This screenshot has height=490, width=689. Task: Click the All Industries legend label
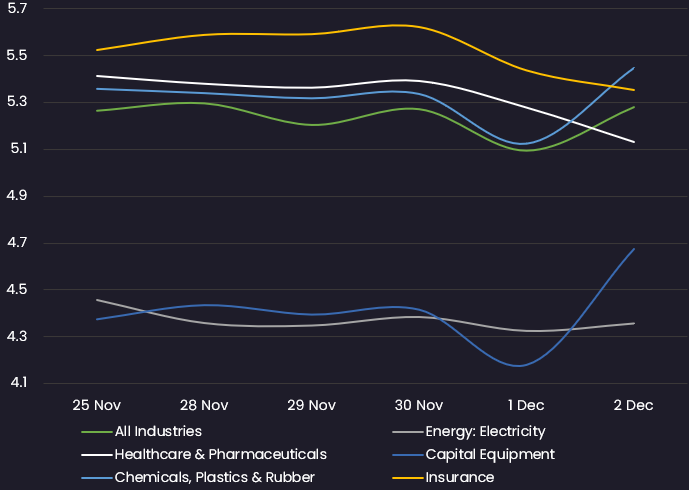point(158,432)
